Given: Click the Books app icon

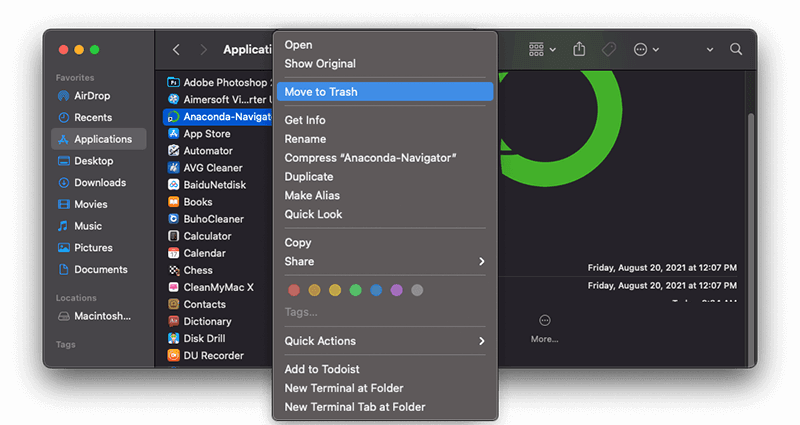Looking at the screenshot, I should [x=173, y=202].
